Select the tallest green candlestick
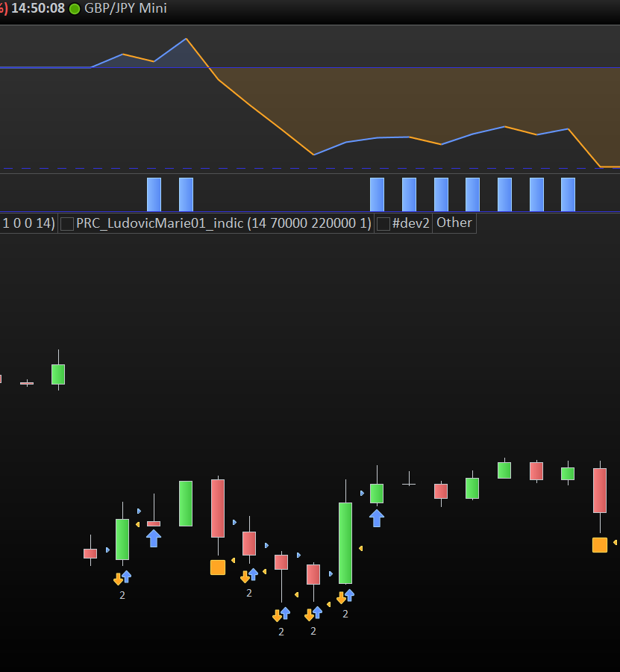The image size is (620, 672). pos(345,543)
